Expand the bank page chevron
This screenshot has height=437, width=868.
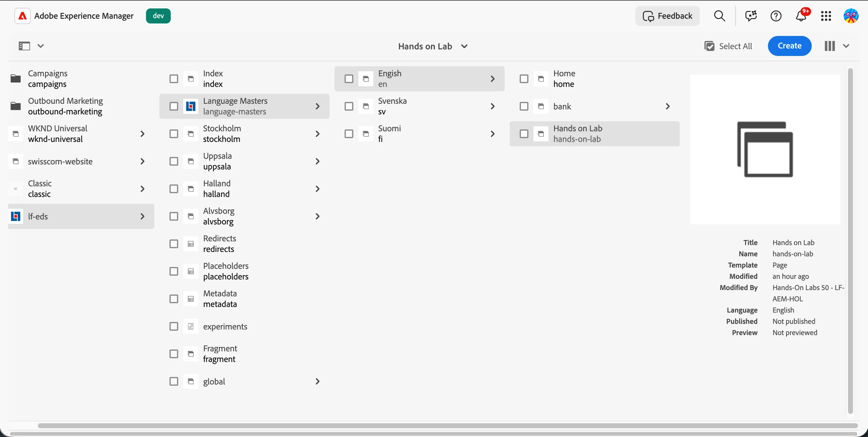tap(668, 106)
